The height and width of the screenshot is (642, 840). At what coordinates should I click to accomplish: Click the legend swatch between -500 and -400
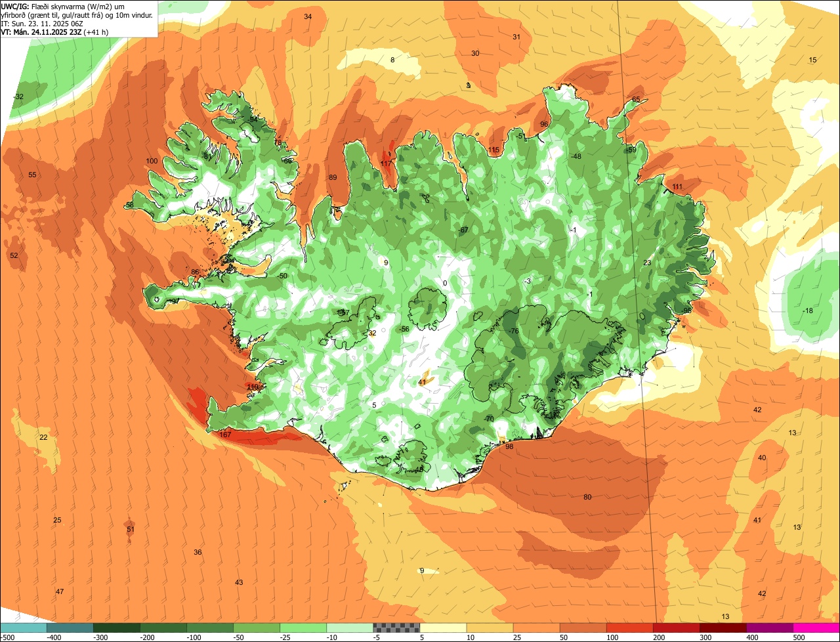(x=23, y=628)
